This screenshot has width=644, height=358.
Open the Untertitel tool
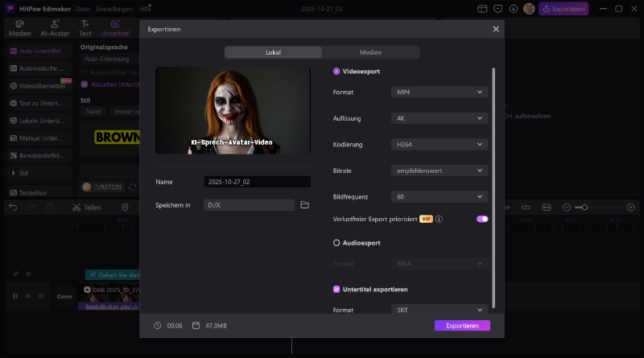click(115, 28)
